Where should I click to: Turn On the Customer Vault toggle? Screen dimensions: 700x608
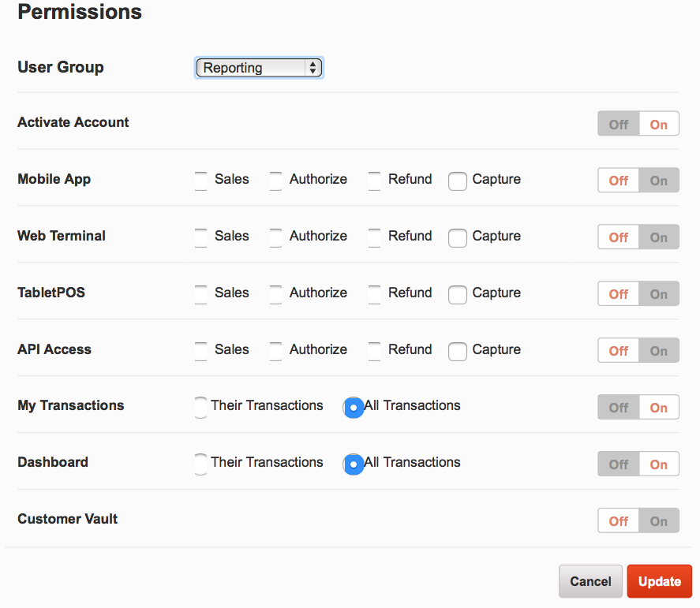(x=658, y=520)
